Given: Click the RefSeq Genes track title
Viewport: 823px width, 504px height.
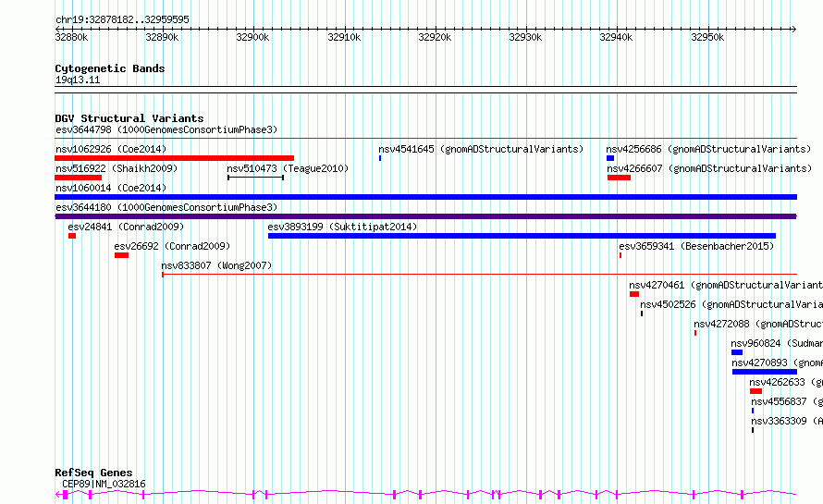Looking at the screenshot, I should [x=93, y=473].
